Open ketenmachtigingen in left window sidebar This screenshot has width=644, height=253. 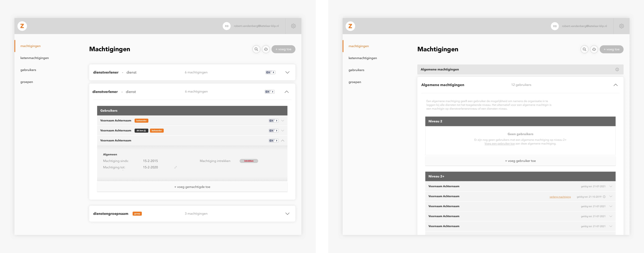[35, 58]
